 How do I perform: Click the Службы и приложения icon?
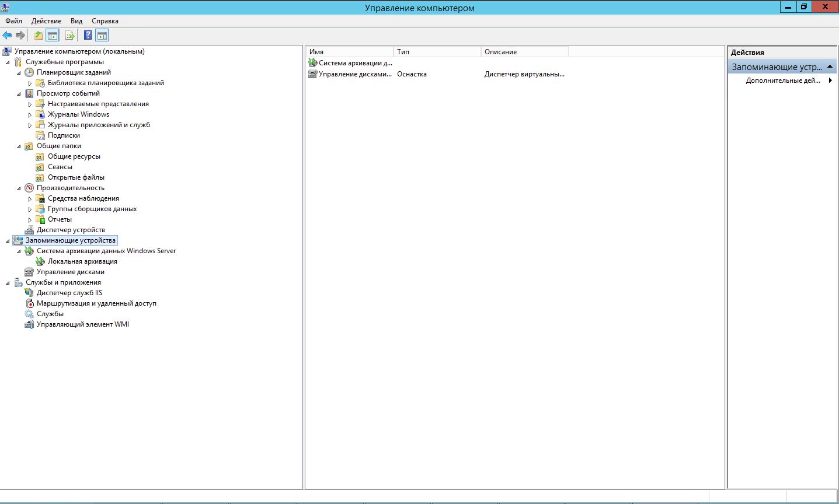point(18,282)
